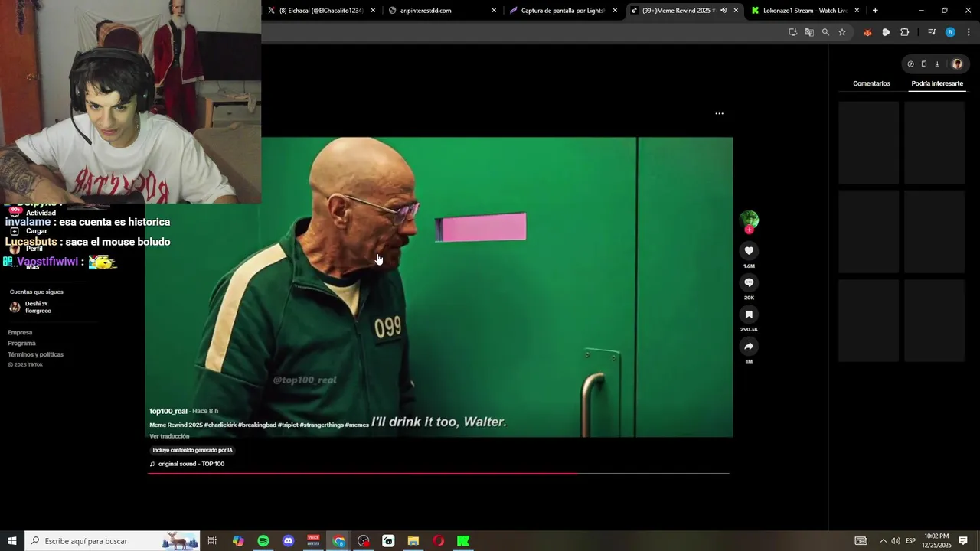This screenshot has width=980, height=551.
Task: Click top100_real username on video
Action: (x=168, y=411)
